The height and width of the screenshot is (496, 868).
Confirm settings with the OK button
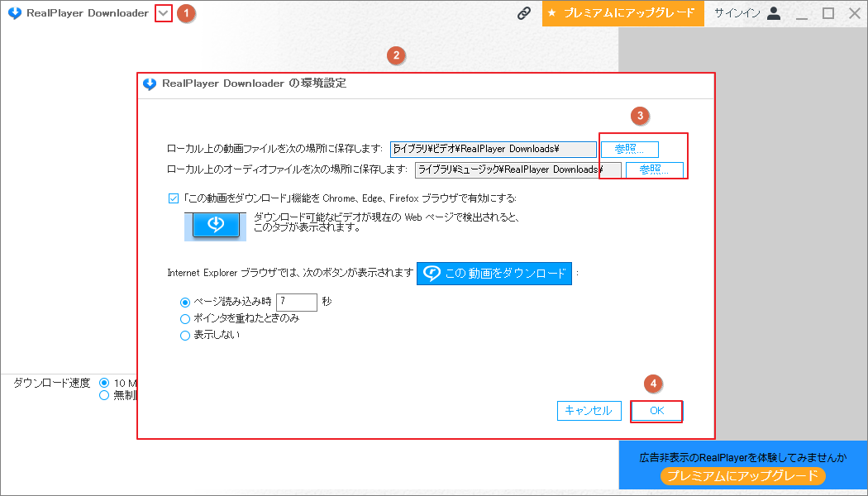(656, 411)
